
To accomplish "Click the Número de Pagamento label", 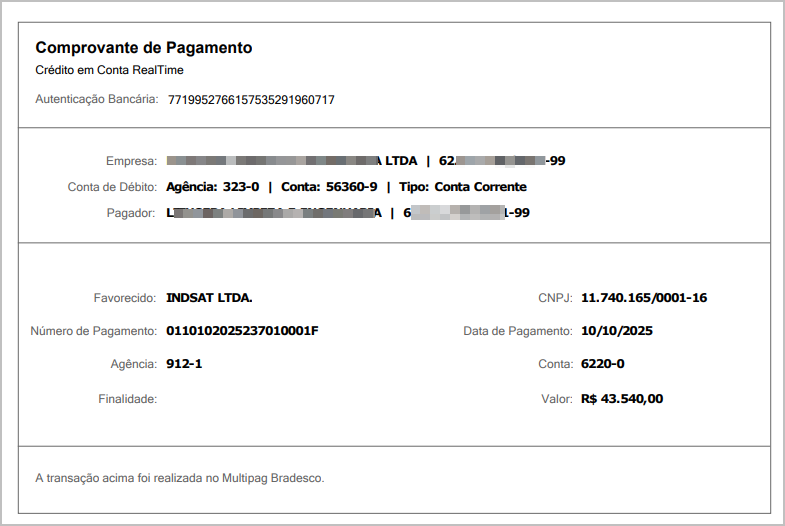I will point(94,331).
